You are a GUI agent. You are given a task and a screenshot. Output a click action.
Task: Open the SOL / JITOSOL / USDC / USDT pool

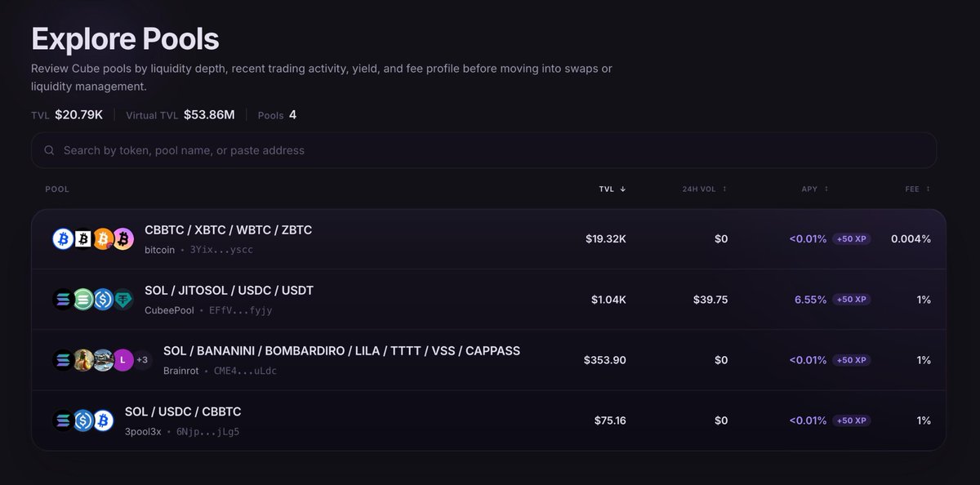[488, 300]
